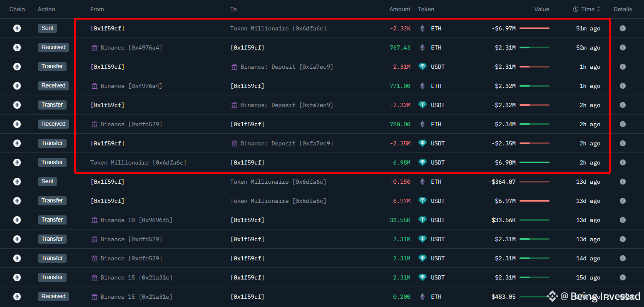Open [0x1f59cf] sender address in 51m row
Viewport: 644px width, 307px height.
(x=107, y=28)
